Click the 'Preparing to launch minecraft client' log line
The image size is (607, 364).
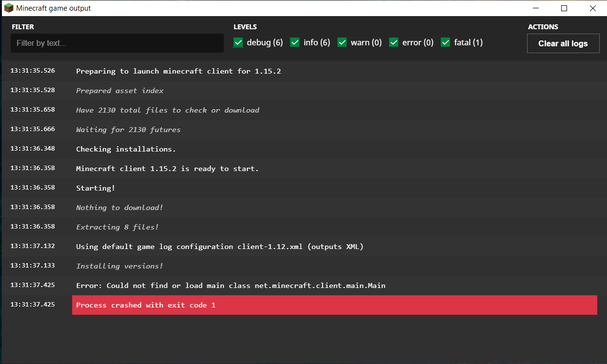click(x=178, y=71)
